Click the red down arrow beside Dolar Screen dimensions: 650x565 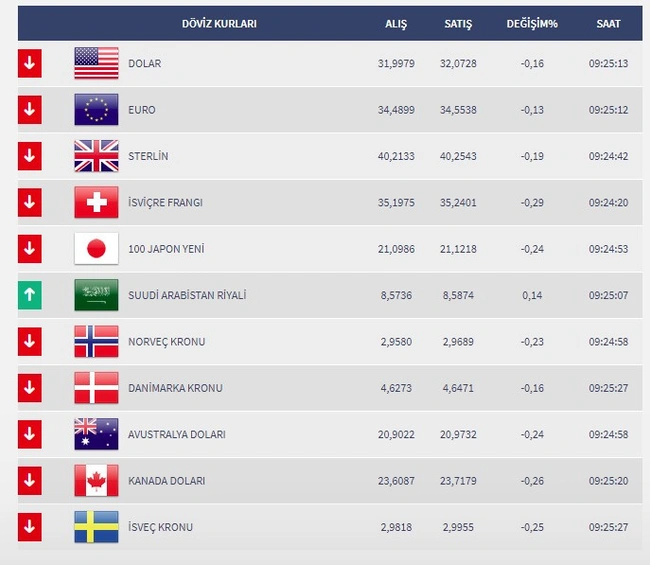coord(29,63)
